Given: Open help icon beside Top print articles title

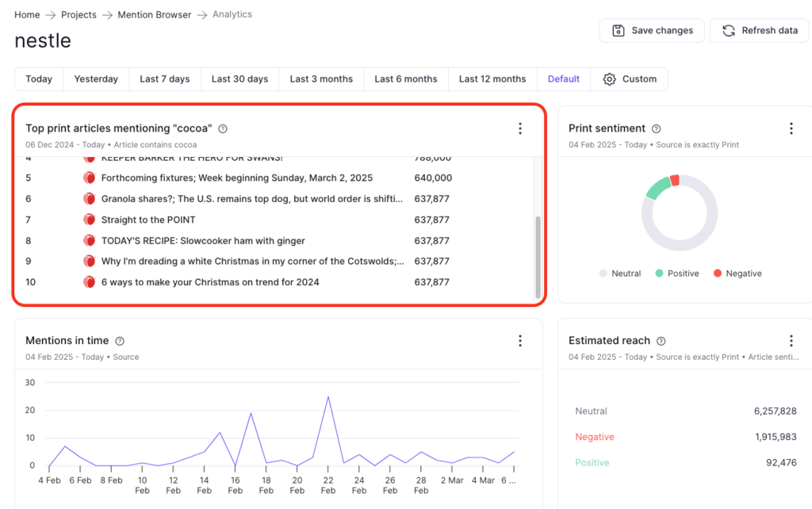Looking at the screenshot, I should 223,128.
